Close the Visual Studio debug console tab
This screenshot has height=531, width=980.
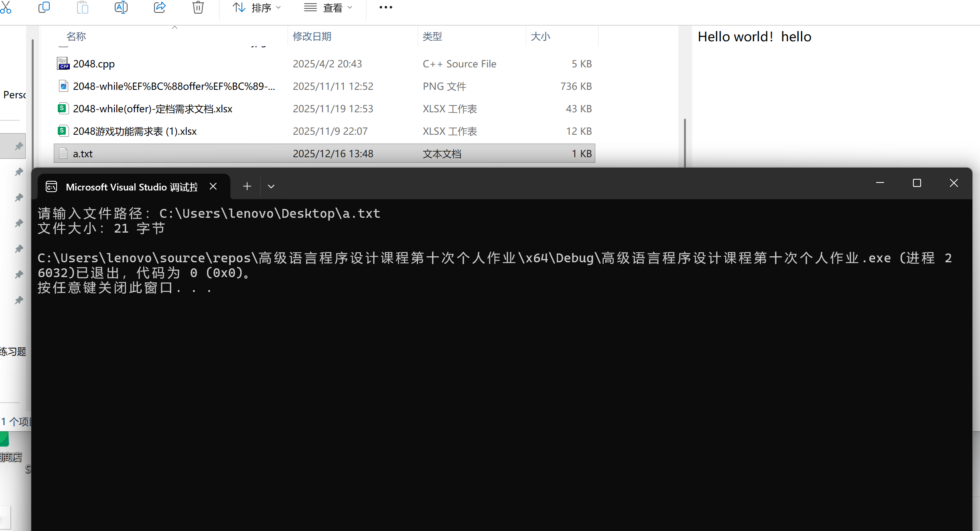pos(213,186)
